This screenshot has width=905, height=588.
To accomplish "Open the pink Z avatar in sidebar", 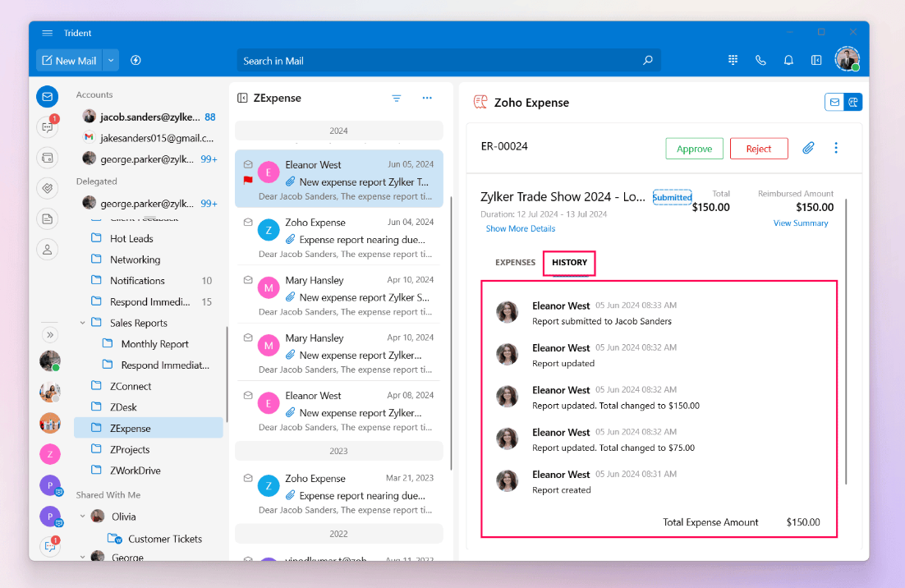I will coord(50,454).
